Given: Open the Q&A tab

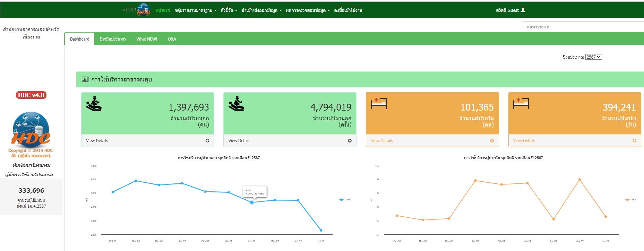Looking at the screenshot, I should (x=172, y=39).
